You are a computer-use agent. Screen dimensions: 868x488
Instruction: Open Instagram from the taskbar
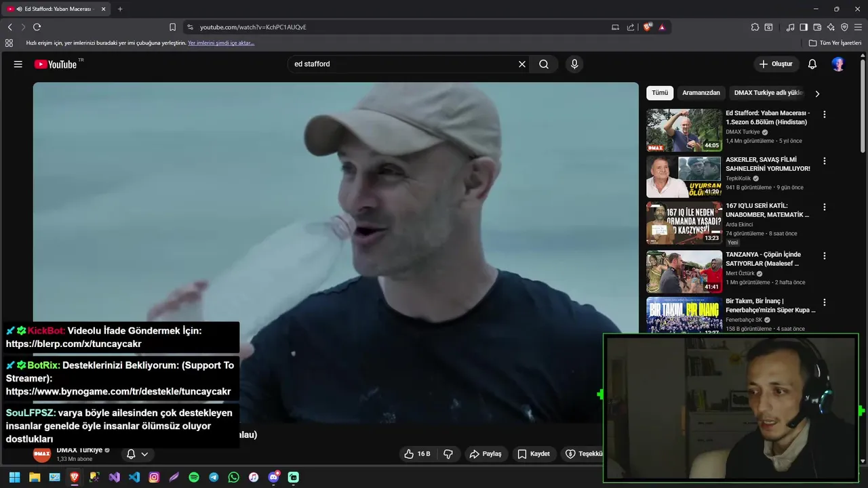click(154, 477)
